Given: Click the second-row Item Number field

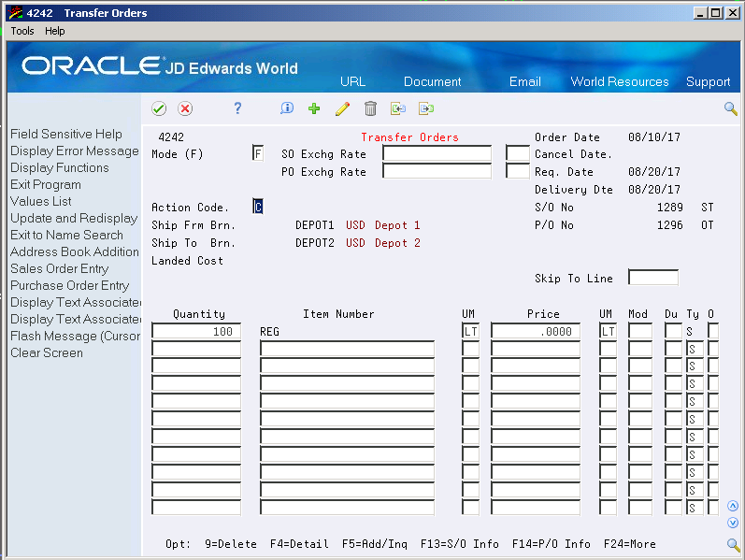Looking at the screenshot, I should pos(347,349).
